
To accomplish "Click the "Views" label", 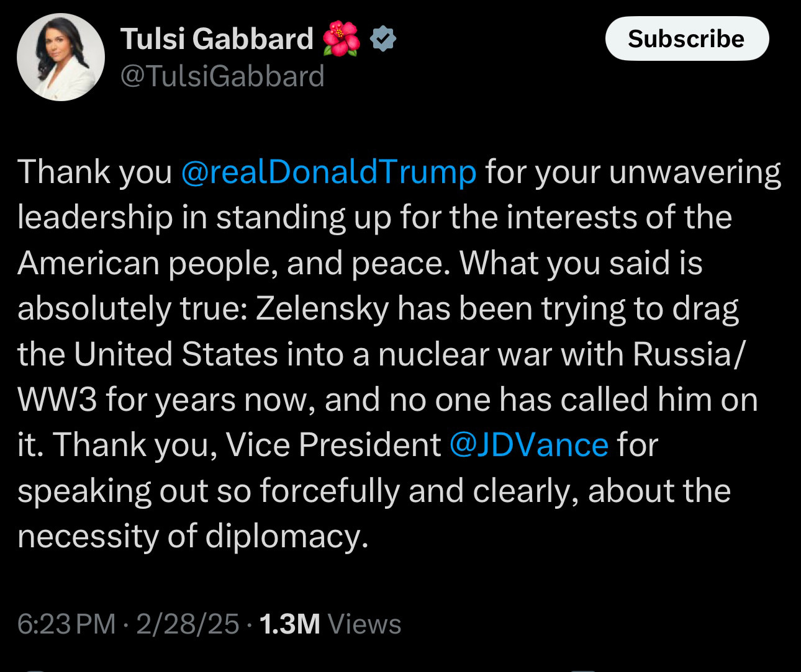I will pyautogui.click(x=364, y=624).
